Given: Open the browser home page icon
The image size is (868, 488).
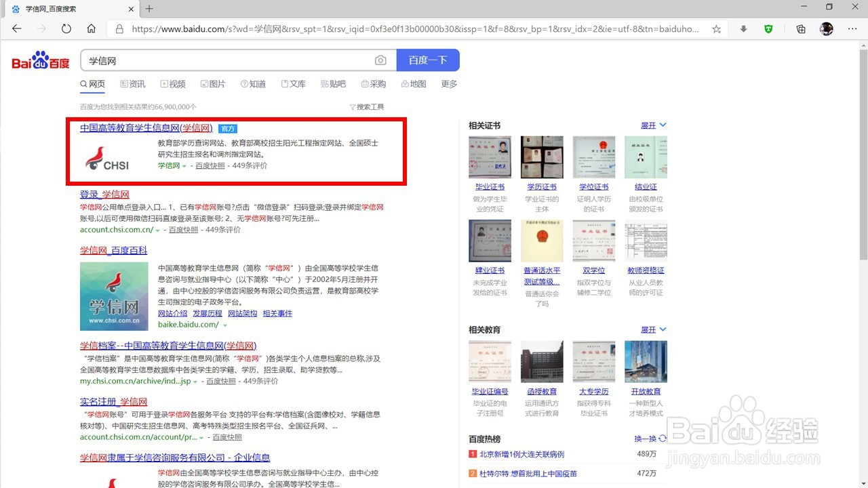Looking at the screenshot, I should pos(92,28).
